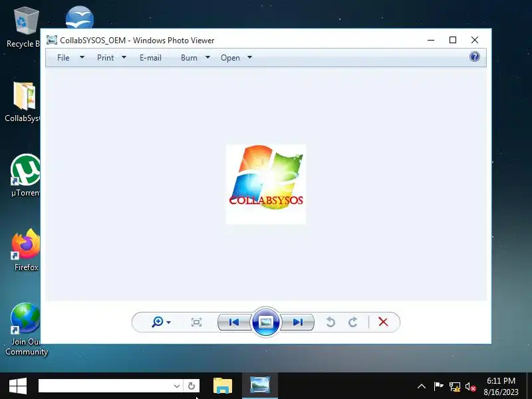Select the seagull bird desktop icon
This screenshot has height=399, width=532.
80,17
